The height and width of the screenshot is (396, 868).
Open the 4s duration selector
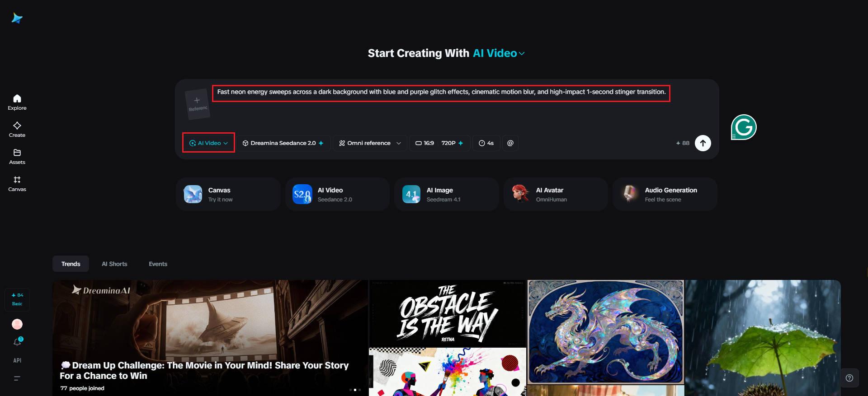coord(486,143)
